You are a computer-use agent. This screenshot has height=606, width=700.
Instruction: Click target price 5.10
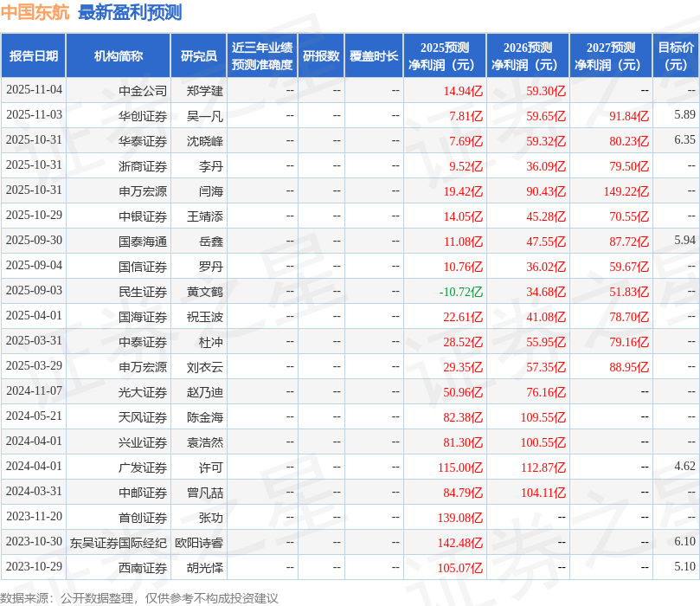(x=684, y=566)
